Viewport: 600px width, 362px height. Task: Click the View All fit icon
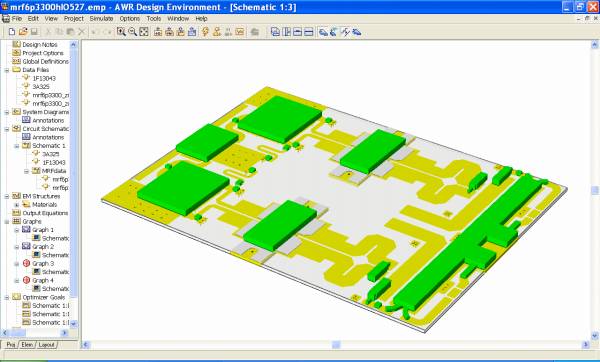point(144,32)
